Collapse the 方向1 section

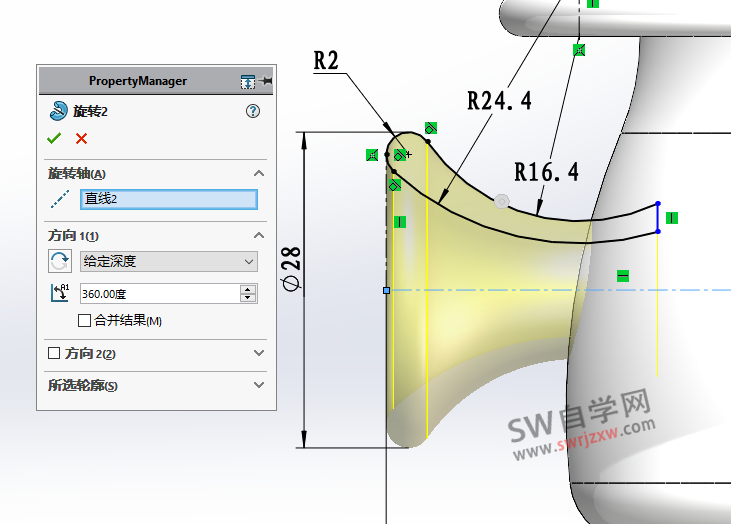(259, 236)
